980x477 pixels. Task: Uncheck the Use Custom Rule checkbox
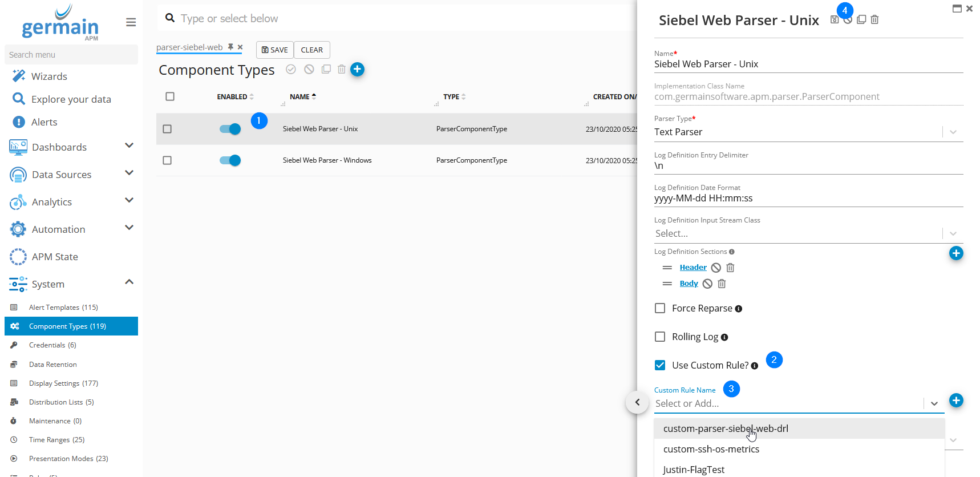pos(660,365)
